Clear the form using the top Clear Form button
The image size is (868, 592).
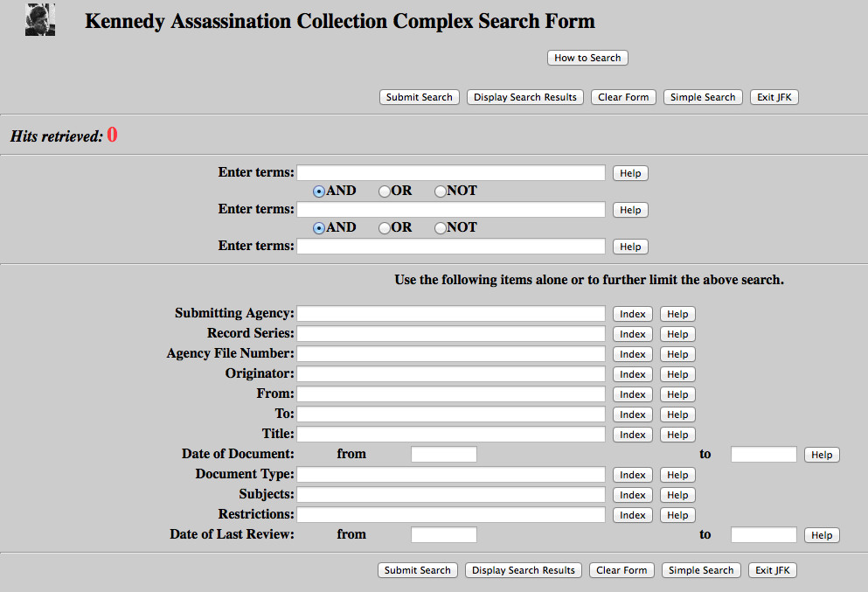(x=623, y=97)
